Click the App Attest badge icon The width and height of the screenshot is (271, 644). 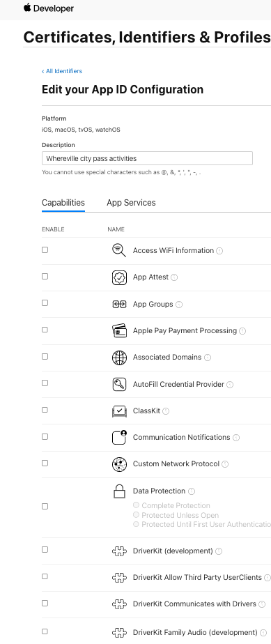(119, 277)
